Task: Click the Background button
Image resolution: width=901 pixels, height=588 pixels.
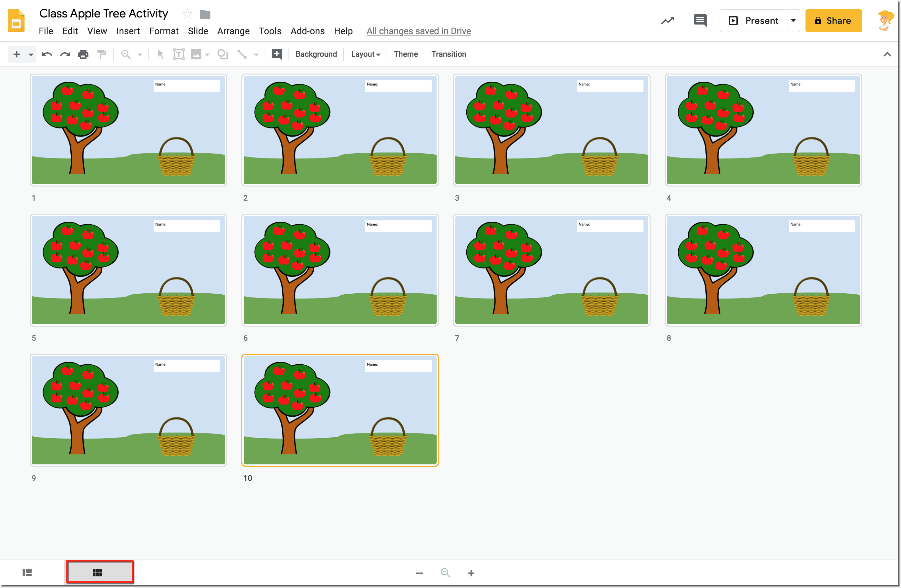Action: 316,54
